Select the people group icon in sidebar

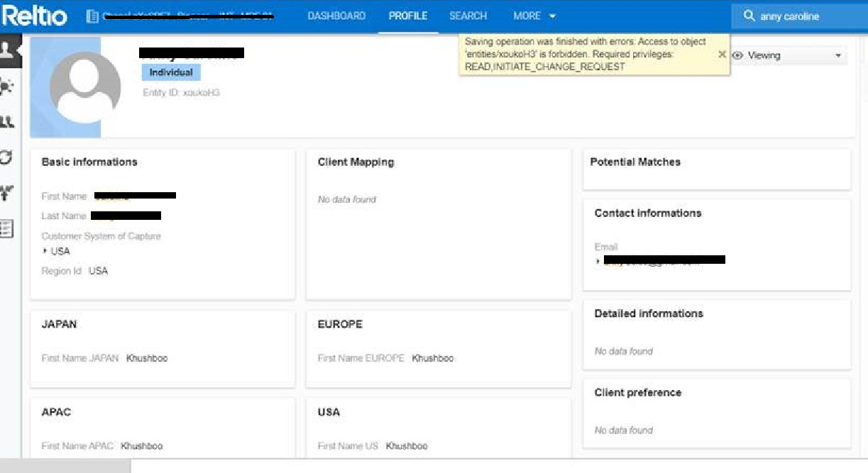[x=7, y=121]
